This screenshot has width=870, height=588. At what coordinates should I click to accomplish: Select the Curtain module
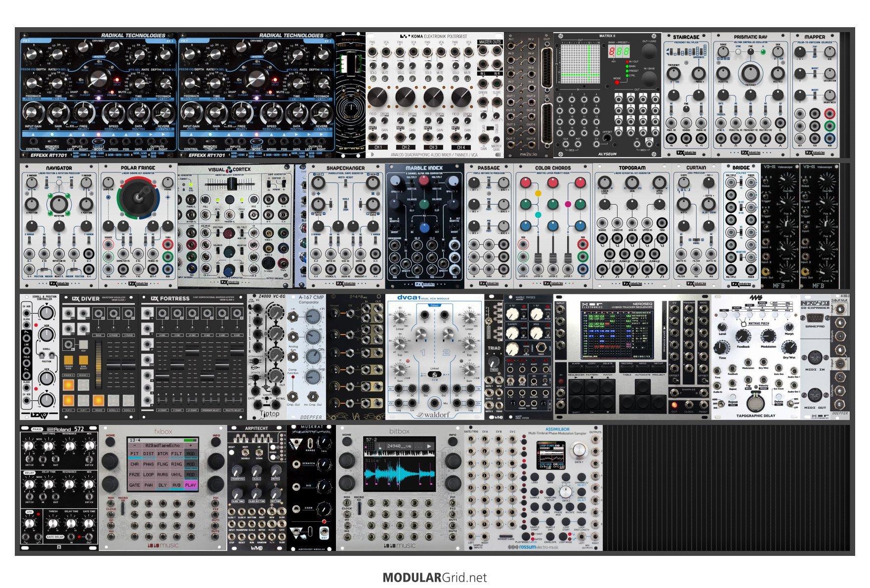tap(696, 226)
